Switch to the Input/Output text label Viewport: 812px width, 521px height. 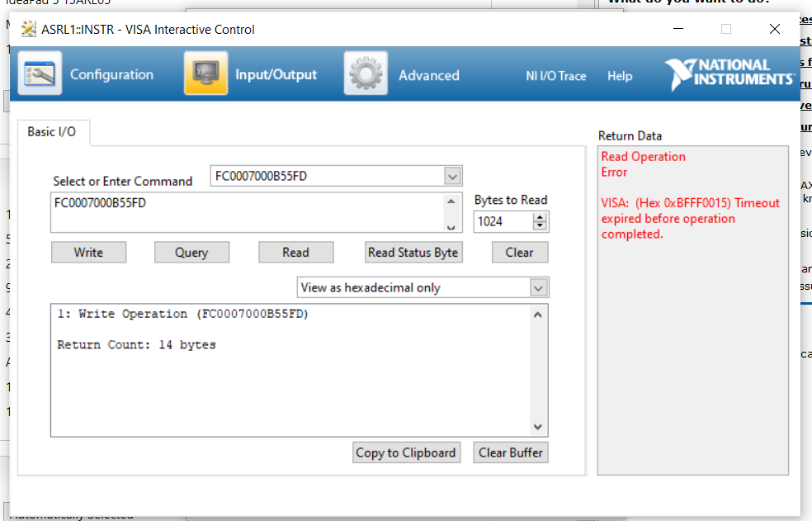click(x=276, y=74)
